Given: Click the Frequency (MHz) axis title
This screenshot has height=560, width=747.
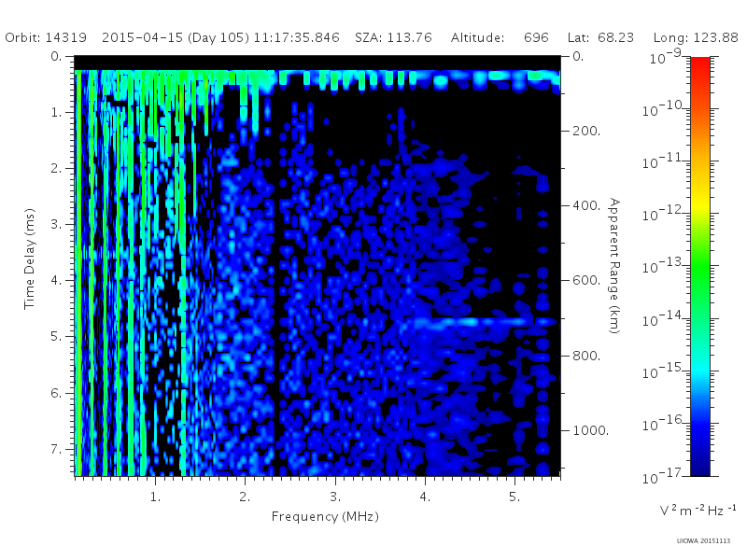Looking at the screenshot, I should tap(325, 517).
